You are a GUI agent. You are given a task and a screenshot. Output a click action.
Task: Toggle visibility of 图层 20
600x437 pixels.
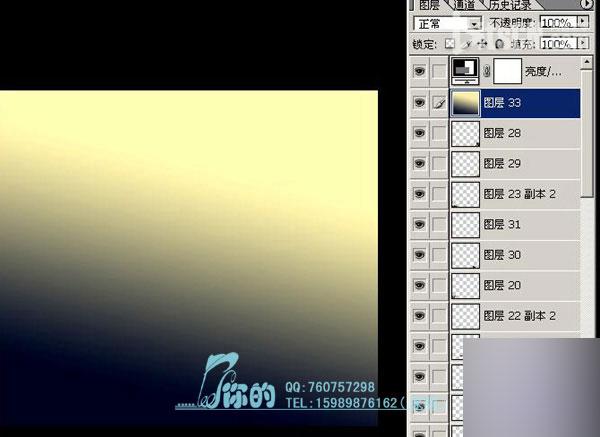pyautogui.click(x=420, y=285)
